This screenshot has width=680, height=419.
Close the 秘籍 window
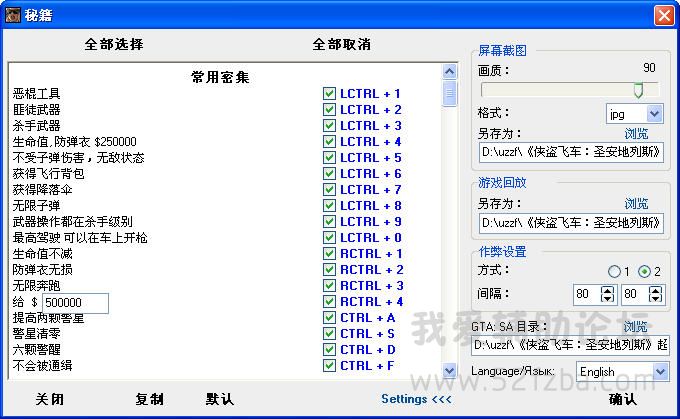(x=664, y=16)
